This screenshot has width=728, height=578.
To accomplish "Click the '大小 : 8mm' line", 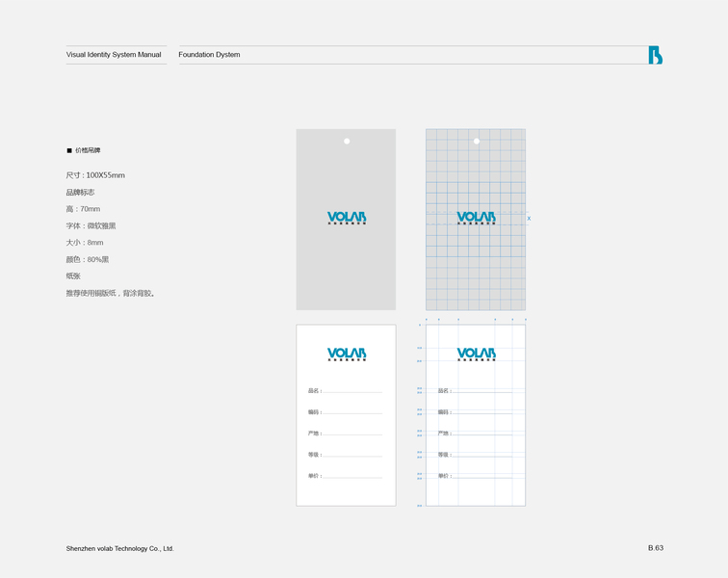I will click(x=85, y=243).
